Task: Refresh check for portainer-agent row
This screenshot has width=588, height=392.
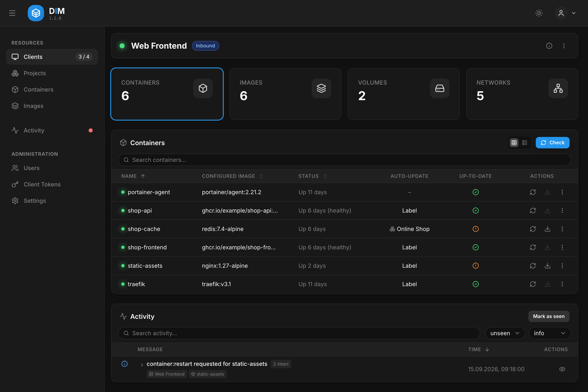Action: click(533, 192)
